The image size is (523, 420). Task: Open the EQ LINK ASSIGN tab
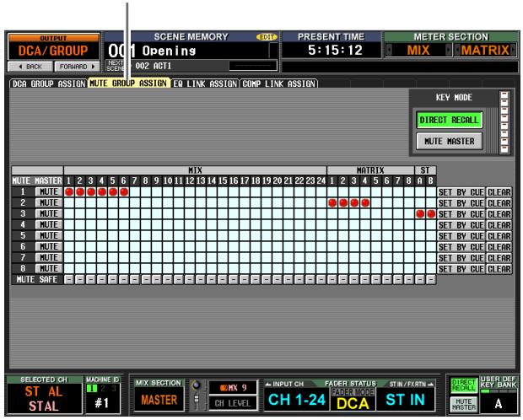click(205, 83)
